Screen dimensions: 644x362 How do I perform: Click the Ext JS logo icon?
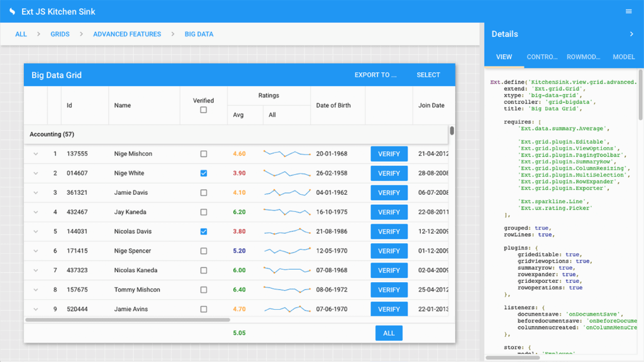pyautogui.click(x=11, y=11)
